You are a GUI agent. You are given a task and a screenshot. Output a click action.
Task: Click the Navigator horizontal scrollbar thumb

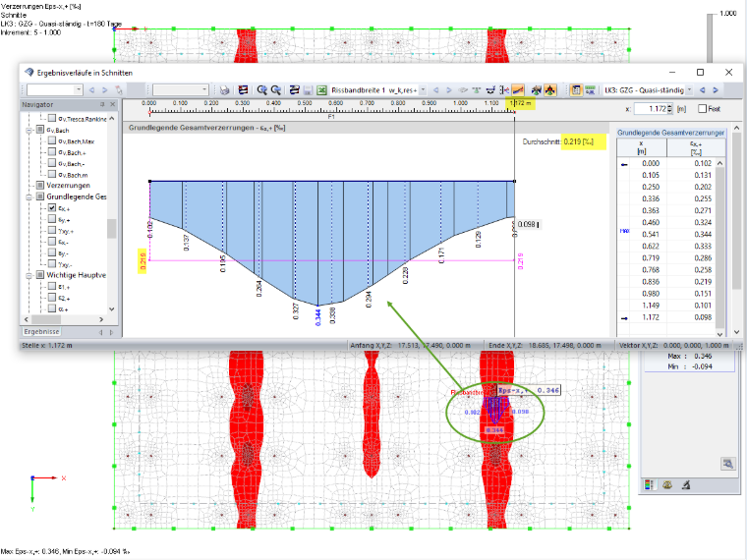click(48, 319)
